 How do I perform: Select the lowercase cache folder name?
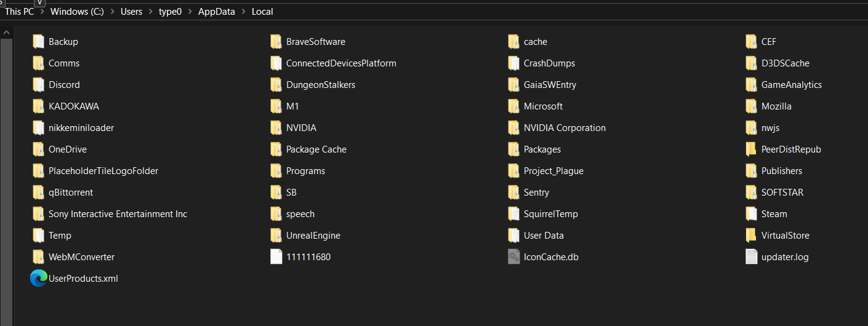click(x=536, y=42)
